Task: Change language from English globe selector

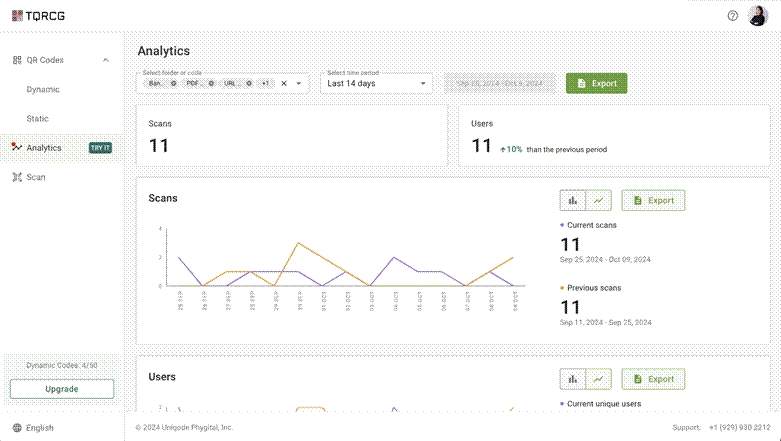Action: [x=33, y=428]
